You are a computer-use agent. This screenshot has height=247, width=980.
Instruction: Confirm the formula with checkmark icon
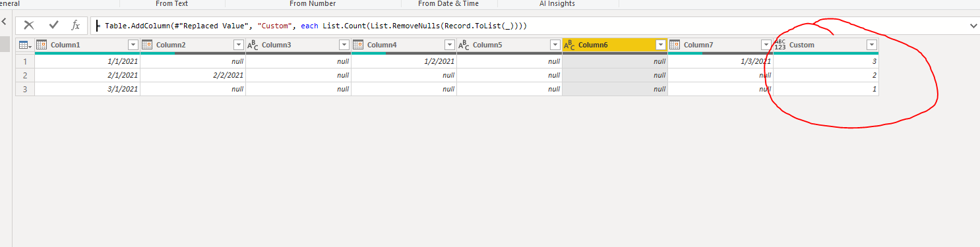click(x=53, y=25)
